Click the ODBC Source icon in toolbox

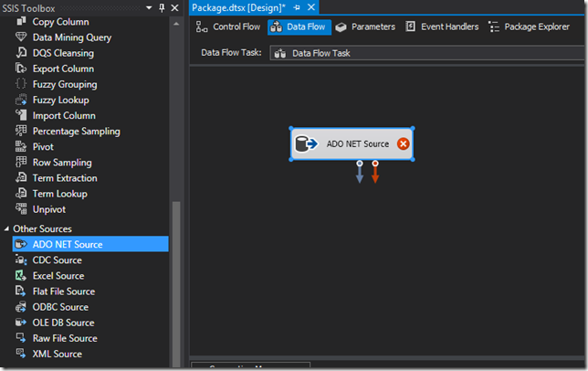point(21,307)
